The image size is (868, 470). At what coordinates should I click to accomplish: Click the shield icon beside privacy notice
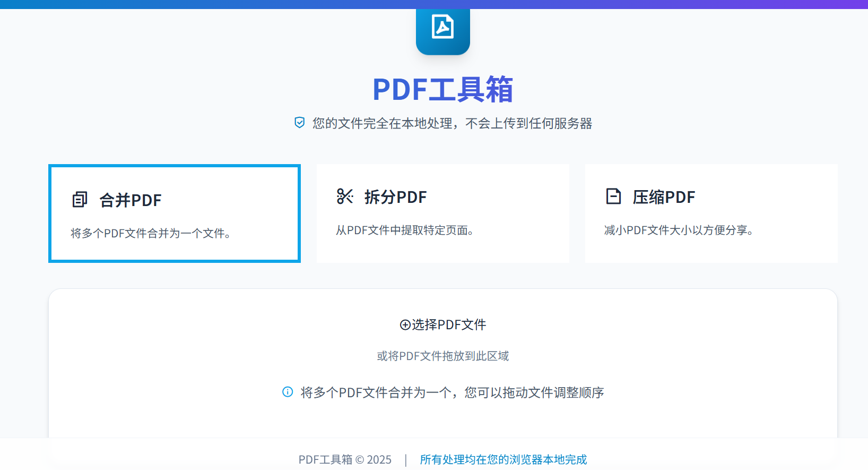(x=300, y=123)
